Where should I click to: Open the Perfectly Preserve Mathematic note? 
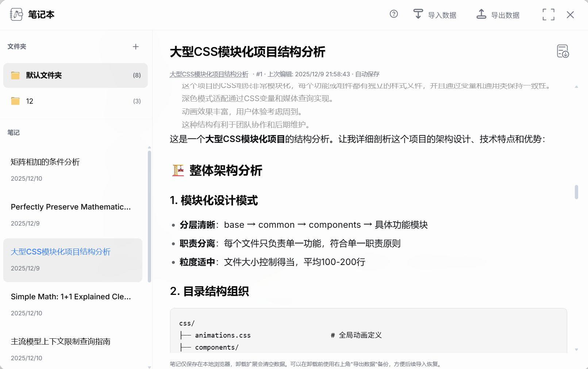coord(70,207)
